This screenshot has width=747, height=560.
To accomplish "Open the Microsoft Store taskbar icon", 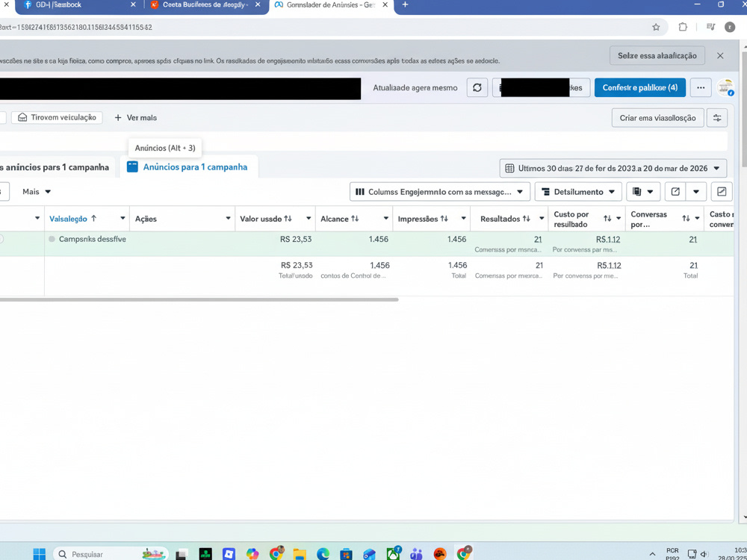I will (346, 554).
